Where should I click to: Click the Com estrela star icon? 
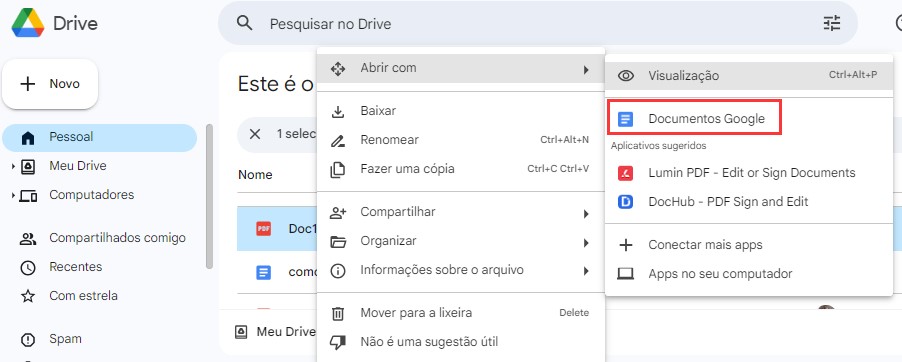pyautogui.click(x=28, y=296)
